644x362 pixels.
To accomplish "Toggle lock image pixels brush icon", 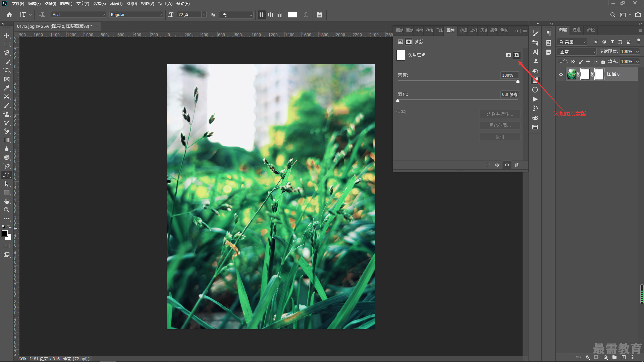I will 581,62.
